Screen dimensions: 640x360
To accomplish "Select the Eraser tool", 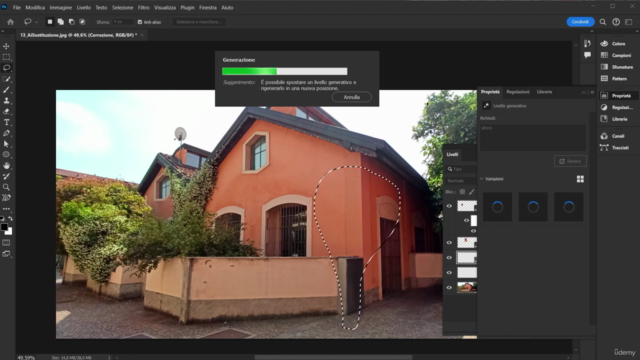I will point(6,111).
